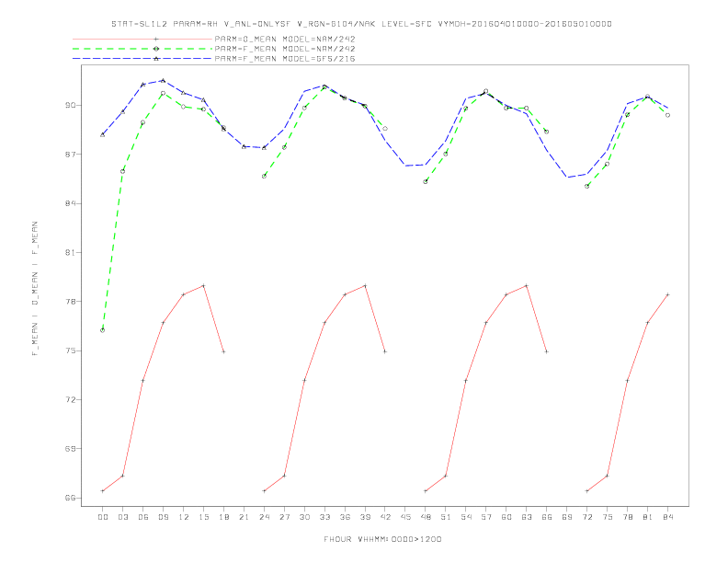Click x-axis tick label 15
The width and height of the screenshot is (728, 563).
[203, 517]
